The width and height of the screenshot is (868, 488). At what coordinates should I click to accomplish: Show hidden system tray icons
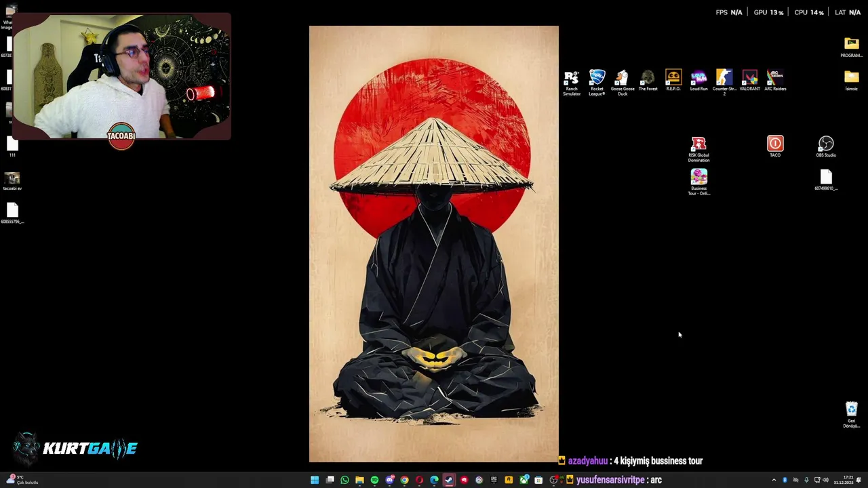tap(774, 480)
